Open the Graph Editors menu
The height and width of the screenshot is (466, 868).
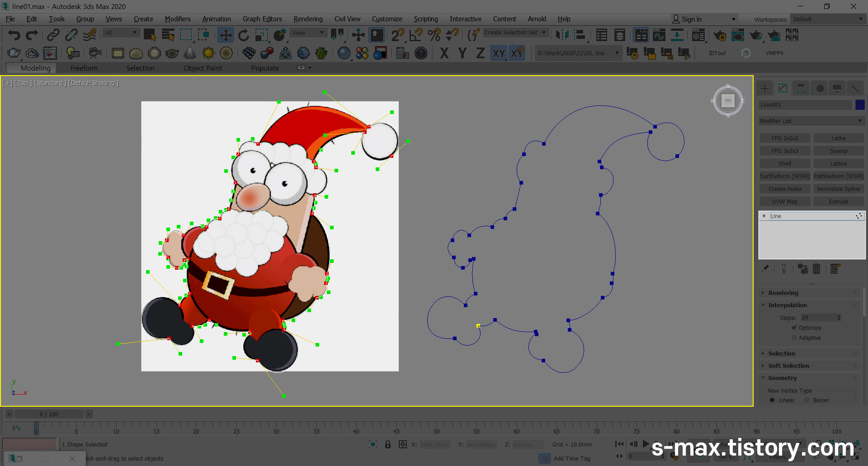coord(262,19)
